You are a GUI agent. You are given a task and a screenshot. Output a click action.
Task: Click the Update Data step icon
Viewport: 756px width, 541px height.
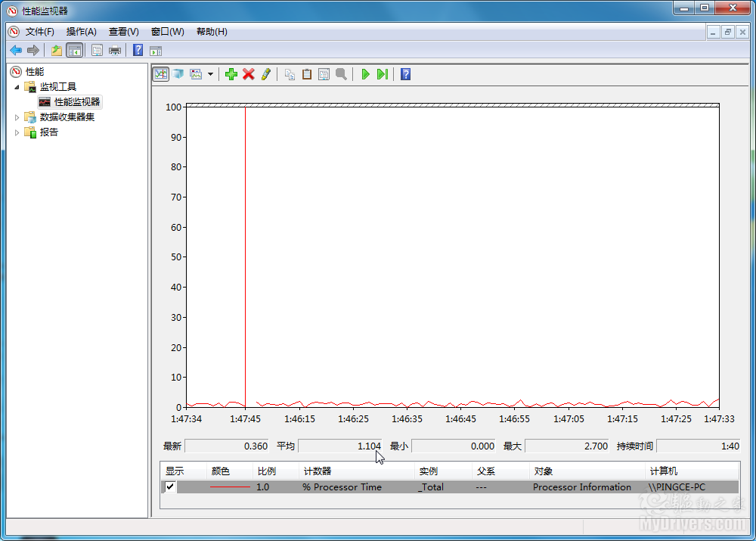(383, 74)
